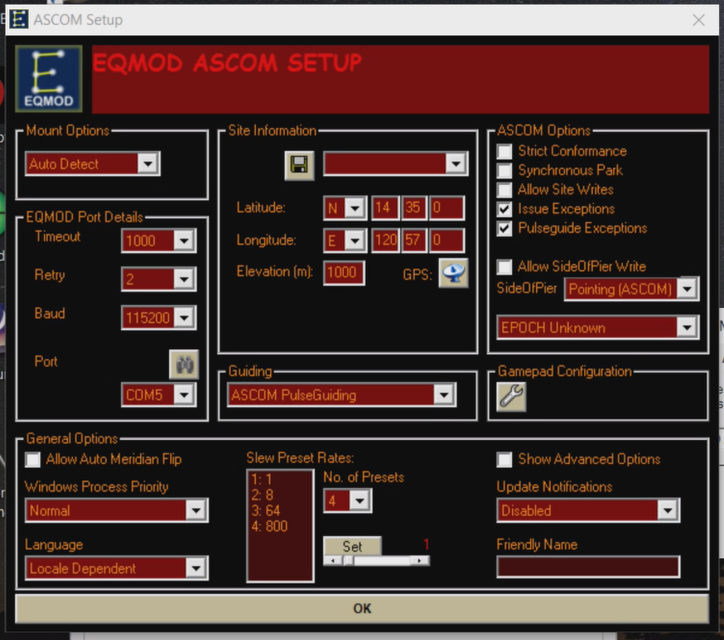This screenshot has height=640, width=724.
Task: Open the Auto Detect mount dropdown
Action: [x=148, y=163]
